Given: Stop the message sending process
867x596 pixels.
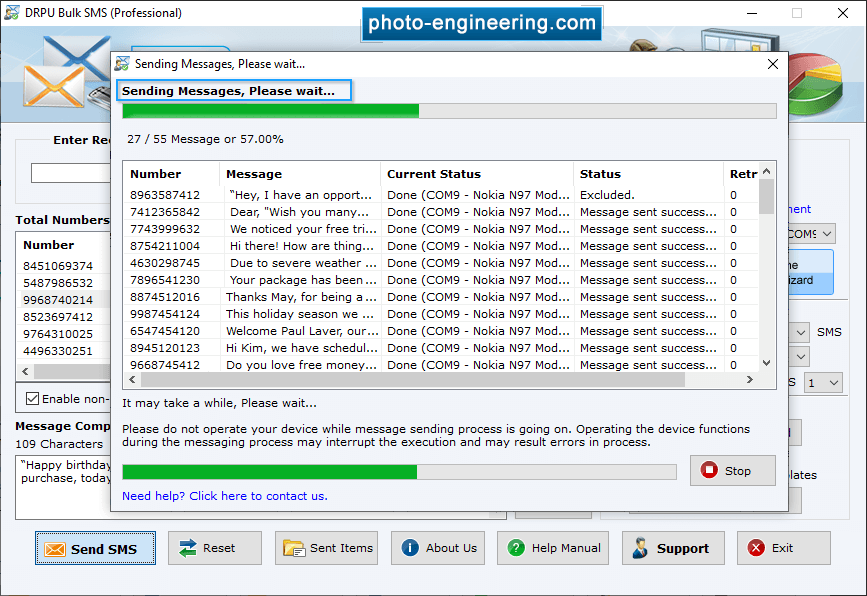Looking at the screenshot, I should pyautogui.click(x=733, y=470).
